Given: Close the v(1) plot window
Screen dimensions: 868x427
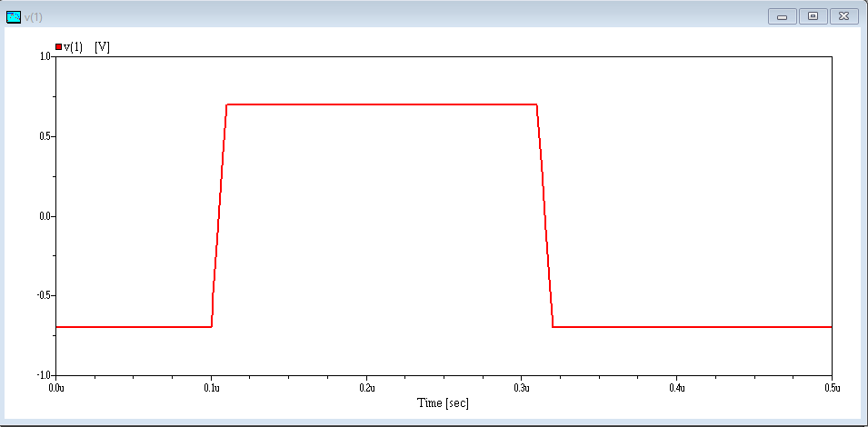Looking at the screenshot, I should click(843, 16).
